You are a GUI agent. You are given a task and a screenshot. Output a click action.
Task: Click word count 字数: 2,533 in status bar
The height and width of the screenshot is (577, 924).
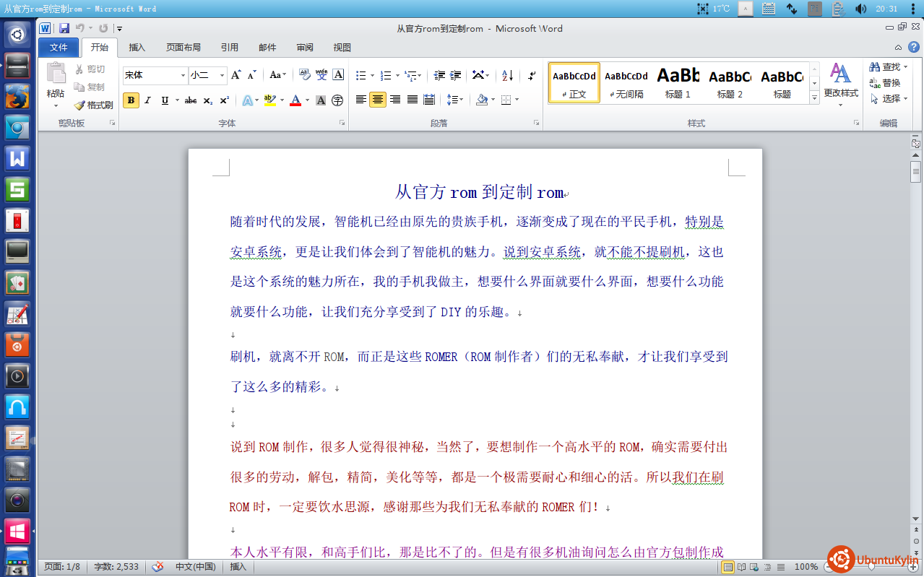click(116, 567)
